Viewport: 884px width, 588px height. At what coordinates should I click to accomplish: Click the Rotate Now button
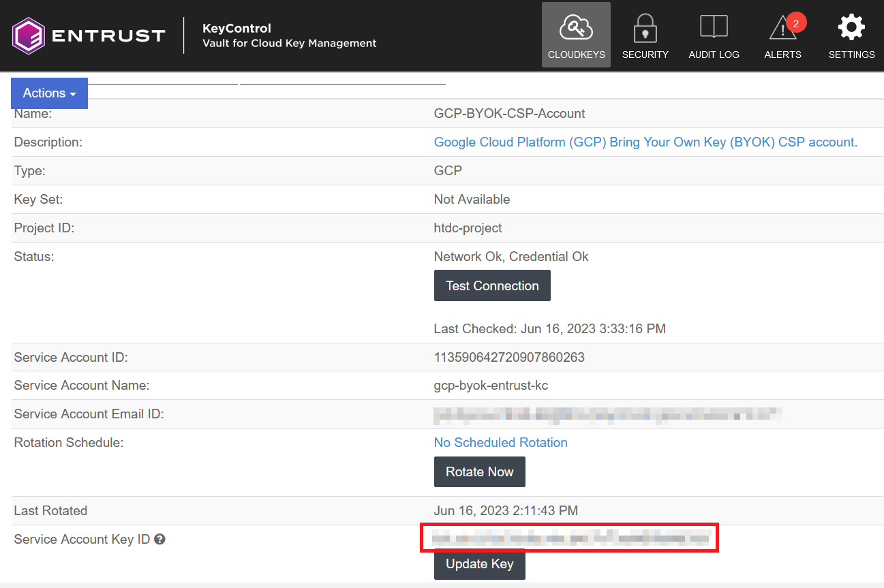click(479, 471)
